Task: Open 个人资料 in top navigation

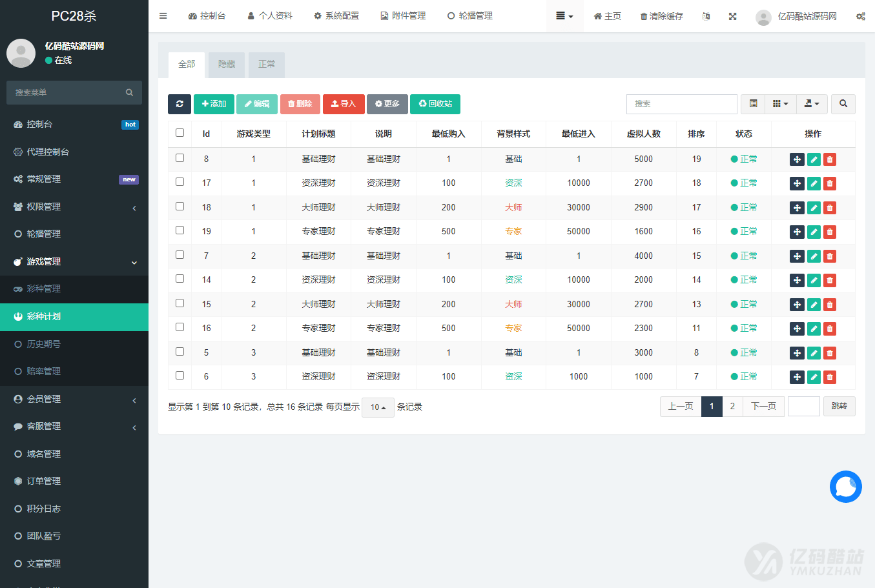Action: point(270,16)
